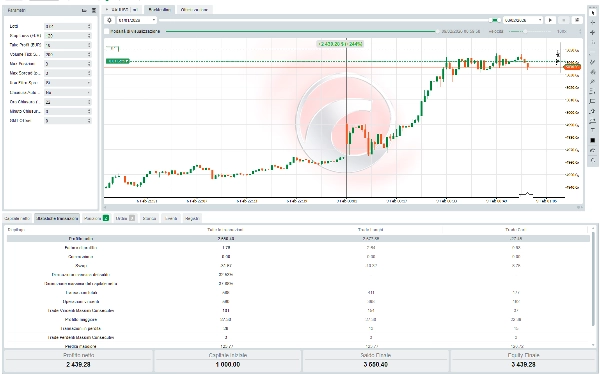Click the chart-style icon in Parameters header
Image resolution: width=600 pixels, height=374 pixels.
(x=94, y=11)
